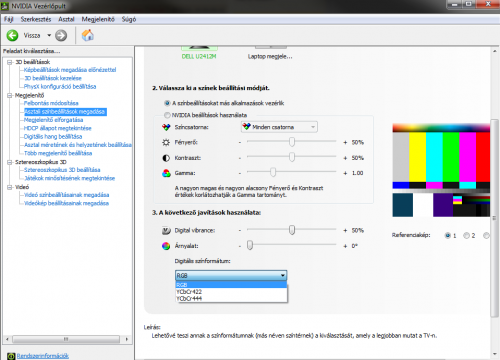
Task: Open Megjelenítő elforgatása tree item
Action: point(54,120)
